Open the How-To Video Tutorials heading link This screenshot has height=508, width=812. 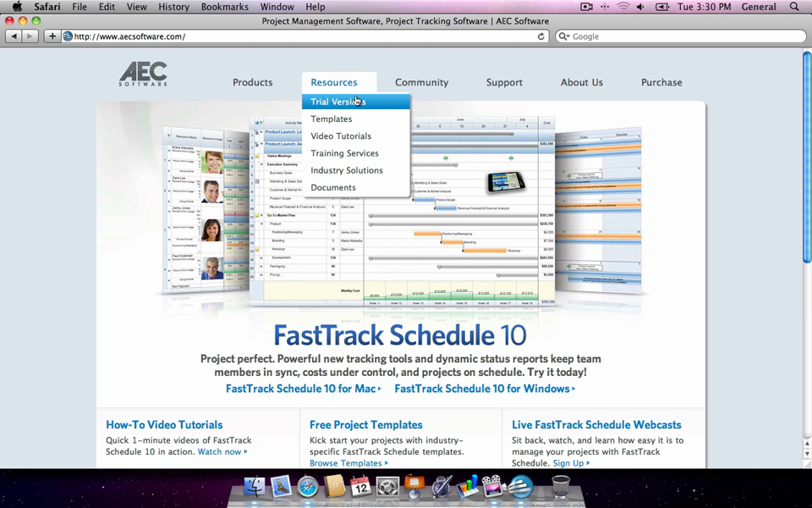coord(164,424)
